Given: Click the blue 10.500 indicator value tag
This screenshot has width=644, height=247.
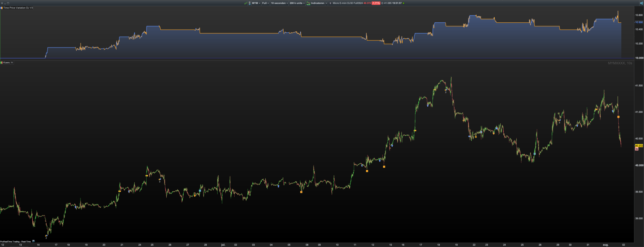Looking at the screenshot, I should [x=639, y=22].
